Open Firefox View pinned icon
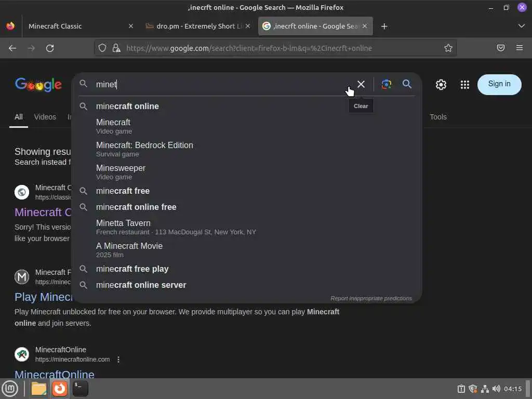Image resolution: width=532 pixels, height=399 pixels. point(10,26)
